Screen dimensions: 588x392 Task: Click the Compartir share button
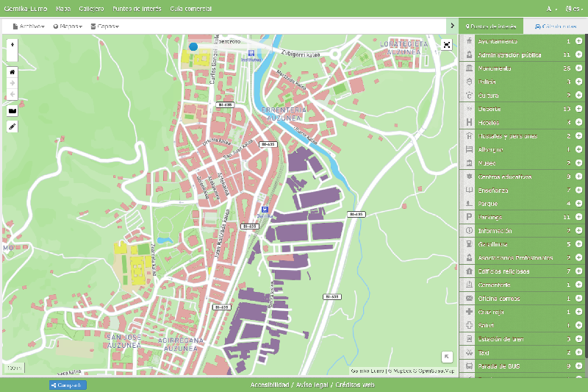click(68, 385)
